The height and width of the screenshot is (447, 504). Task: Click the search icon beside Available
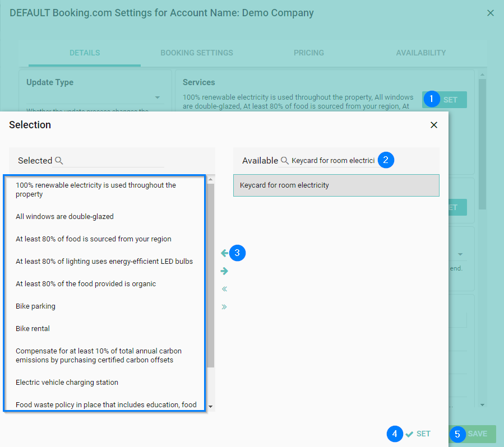(285, 161)
